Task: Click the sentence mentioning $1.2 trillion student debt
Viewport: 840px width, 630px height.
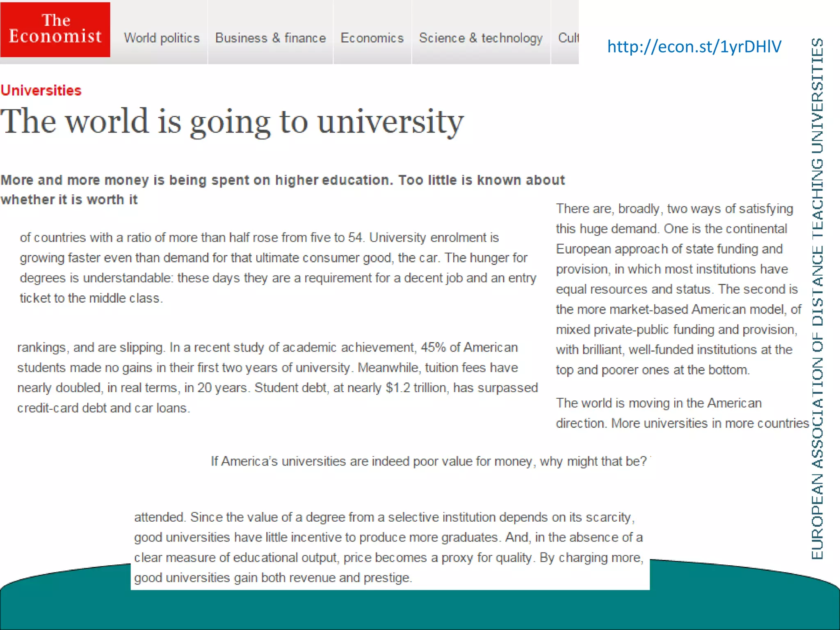Action: tap(395, 388)
